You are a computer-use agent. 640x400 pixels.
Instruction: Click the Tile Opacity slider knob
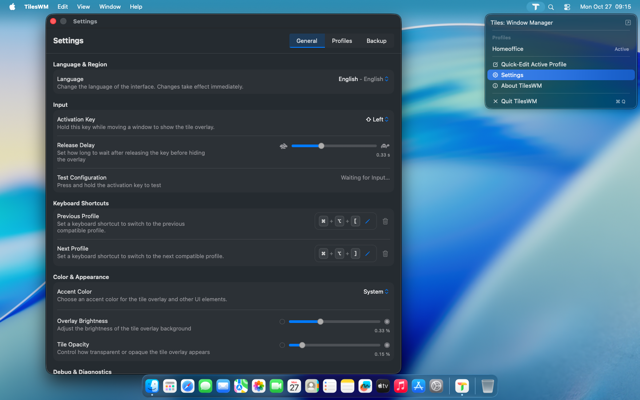[x=302, y=345]
